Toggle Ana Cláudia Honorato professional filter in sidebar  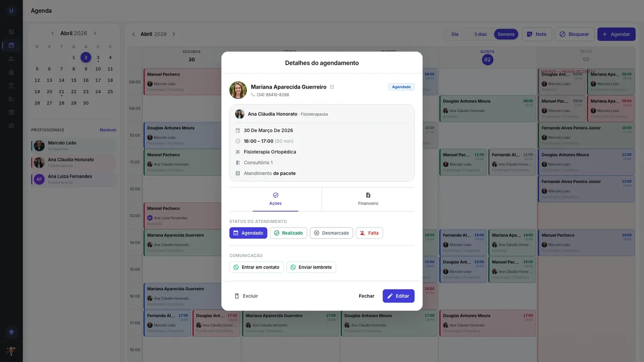pyautogui.click(x=74, y=162)
